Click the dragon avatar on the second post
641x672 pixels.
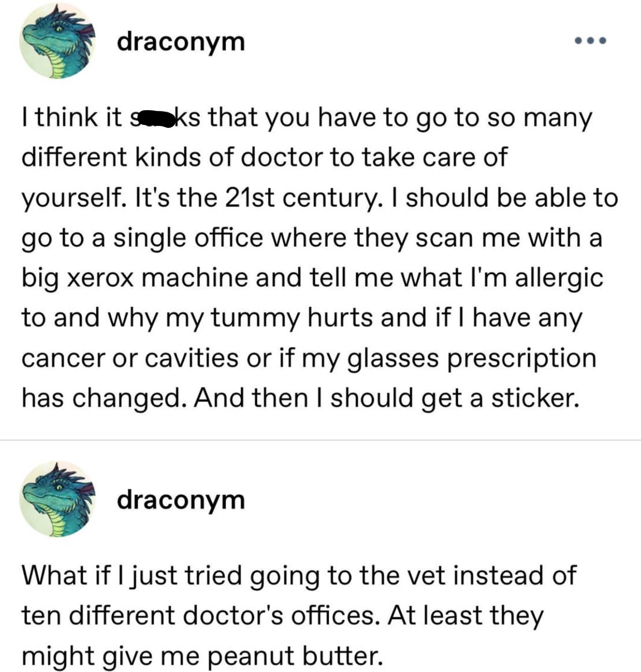(57, 499)
